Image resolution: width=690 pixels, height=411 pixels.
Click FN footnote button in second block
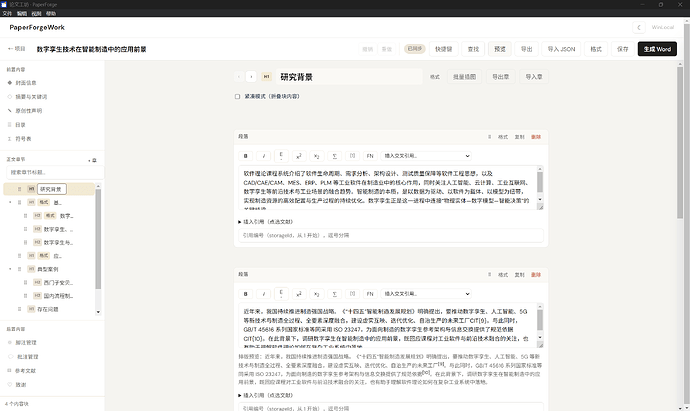click(x=370, y=294)
